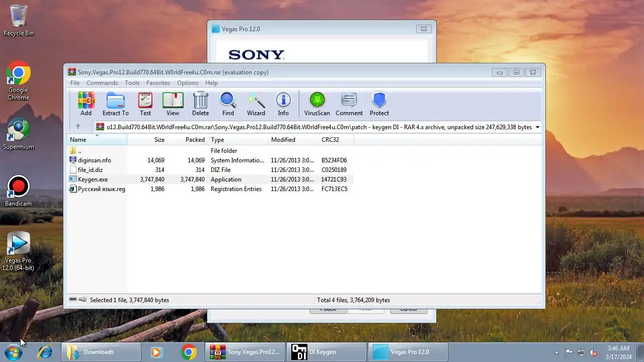
Task: Click WinRAR title bar icon
Action: coord(72,72)
